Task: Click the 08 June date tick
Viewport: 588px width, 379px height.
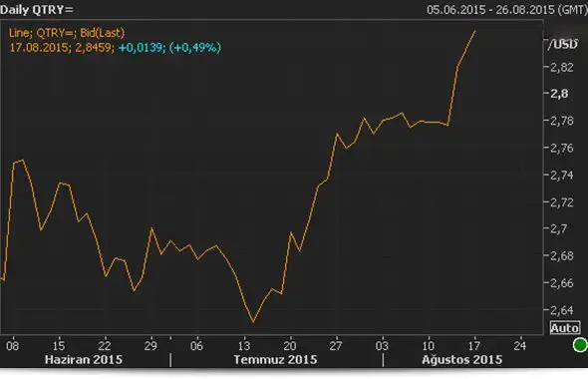Action: point(12,345)
